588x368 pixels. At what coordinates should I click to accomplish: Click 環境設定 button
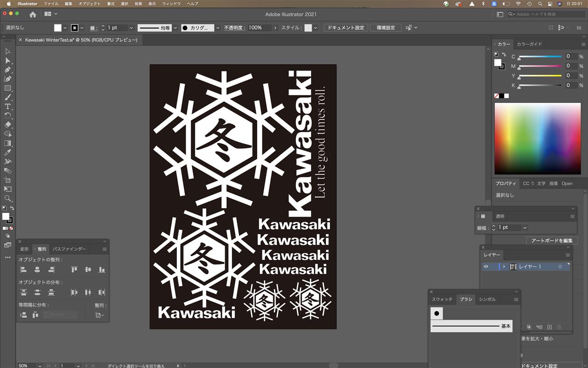point(386,28)
